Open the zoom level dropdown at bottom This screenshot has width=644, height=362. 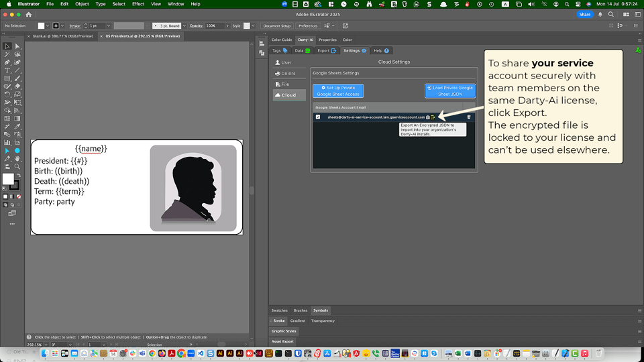pyautogui.click(x=46, y=345)
